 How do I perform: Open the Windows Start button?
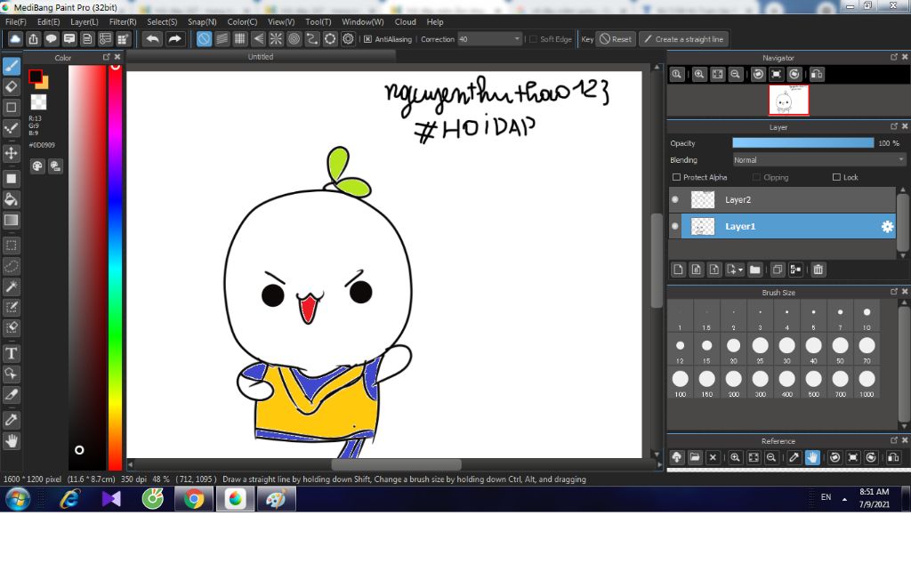click(x=18, y=499)
